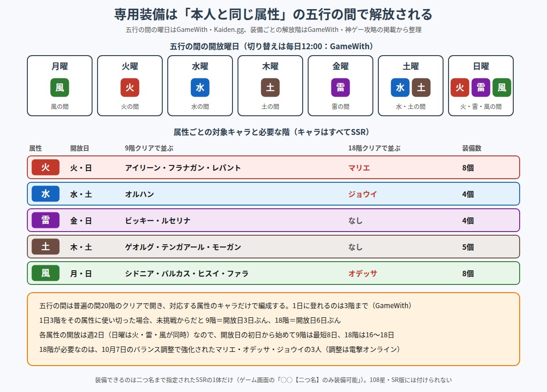Select the purple 雷 attribute badge in the table
Screen dimensions: 547x392
pos(46,220)
